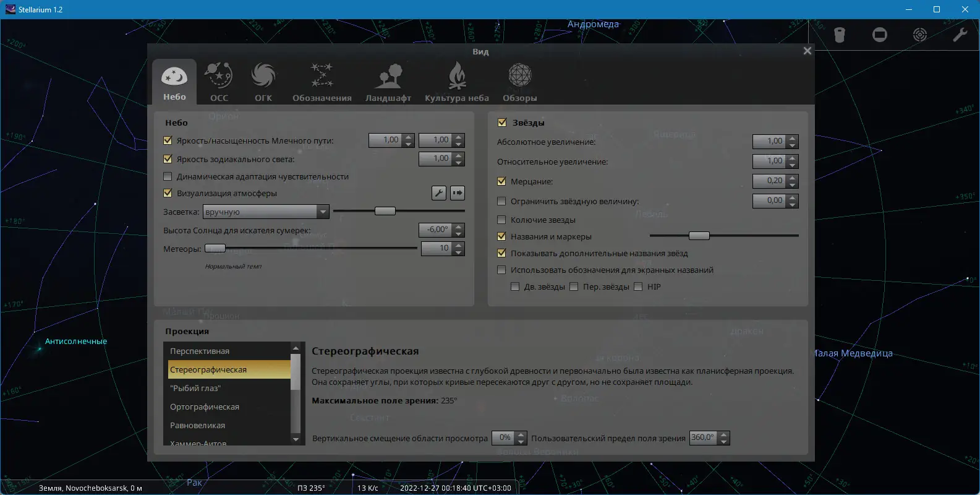Image resolution: width=980 pixels, height=495 pixels.
Task: Enable Использовать обозначения для экранных названий
Action: click(x=501, y=270)
